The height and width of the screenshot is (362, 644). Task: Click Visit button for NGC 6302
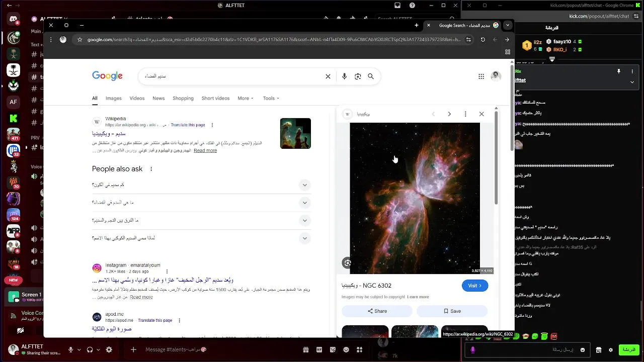(x=475, y=286)
